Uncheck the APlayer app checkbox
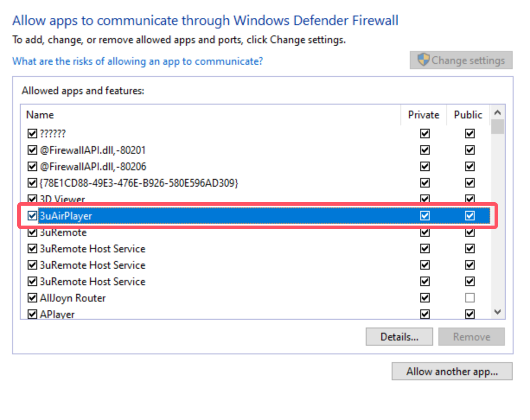Screen dimensions: 530x420 pyautogui.click(x=32, y=314)
